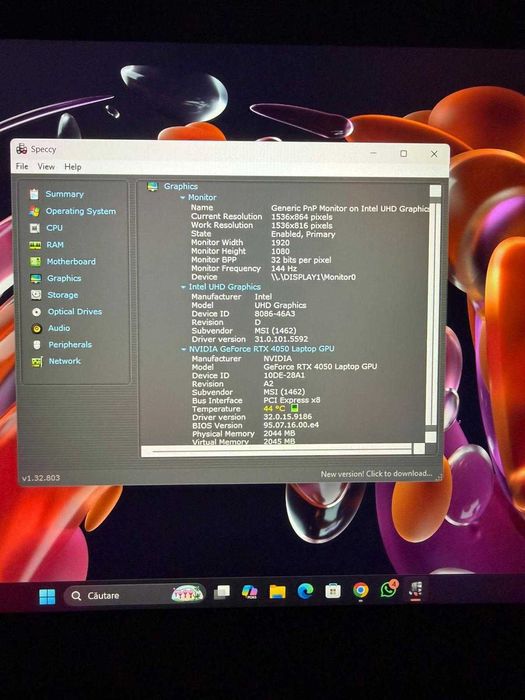Open File Explorer from taskbar
This screenshot has width=525, height=700.
(x=277, y=591)
